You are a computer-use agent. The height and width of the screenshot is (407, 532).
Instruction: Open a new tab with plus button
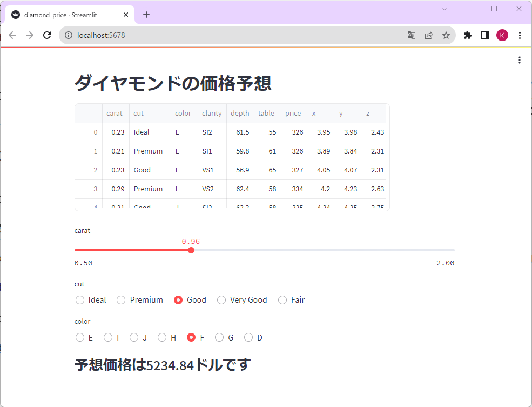(x=146, y=15)
